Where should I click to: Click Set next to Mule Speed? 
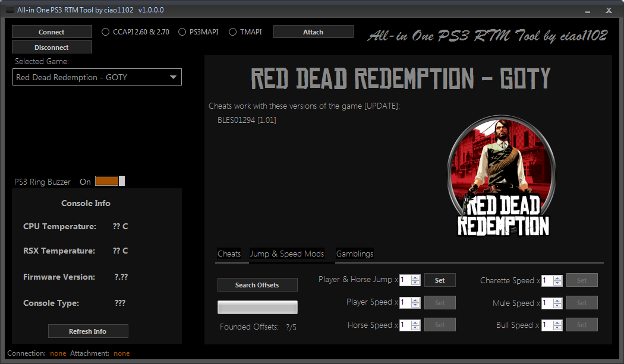point(582,303)
